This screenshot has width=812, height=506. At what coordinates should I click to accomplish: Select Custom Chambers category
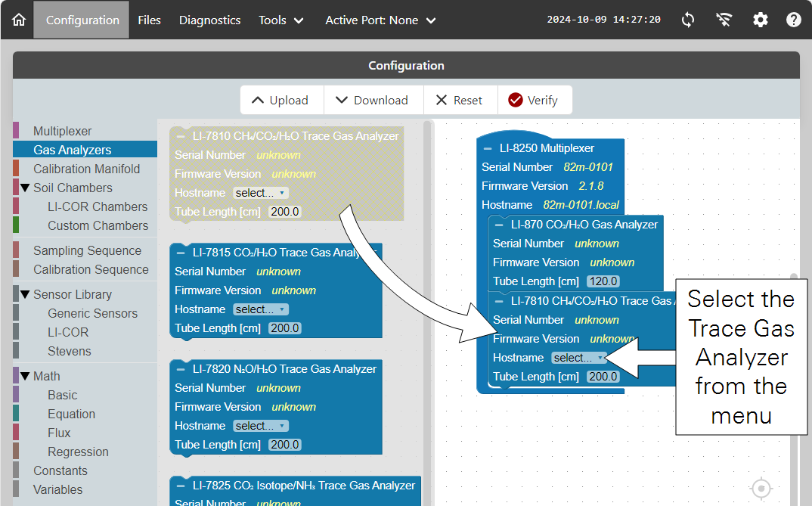[x=98, y=226]
